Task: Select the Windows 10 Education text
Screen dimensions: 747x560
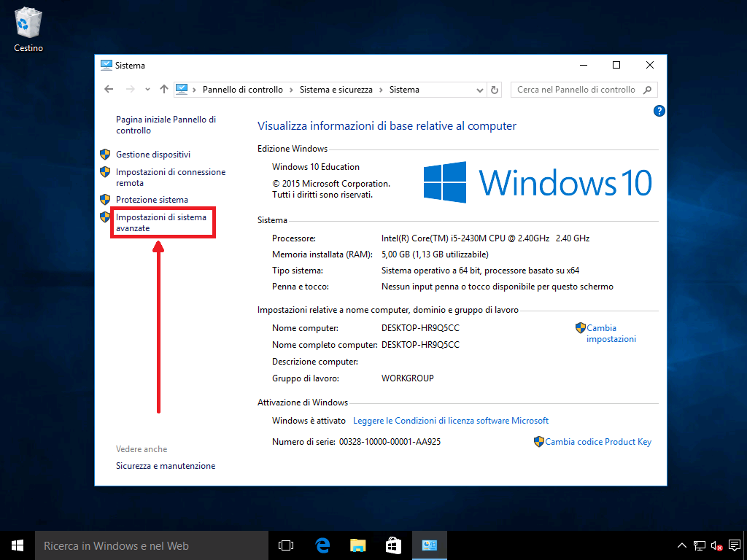Action: tap(316, 167)
